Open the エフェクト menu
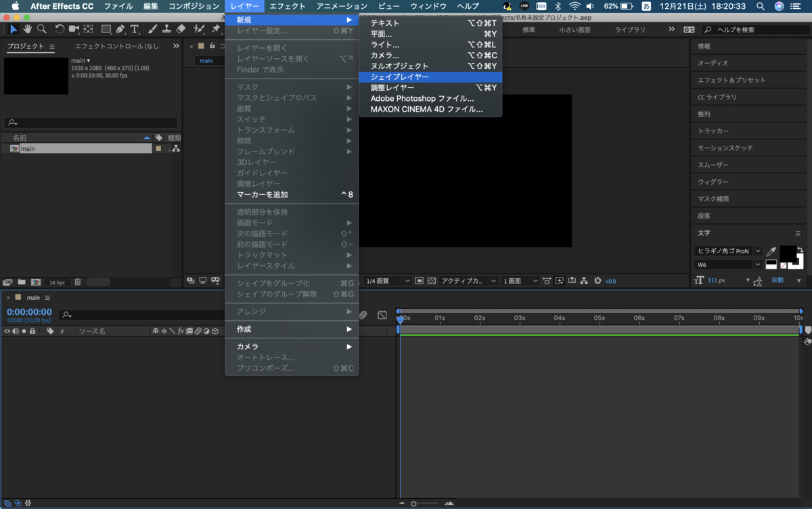The height and width of the screenshot is (509, 812). [288, 6]
